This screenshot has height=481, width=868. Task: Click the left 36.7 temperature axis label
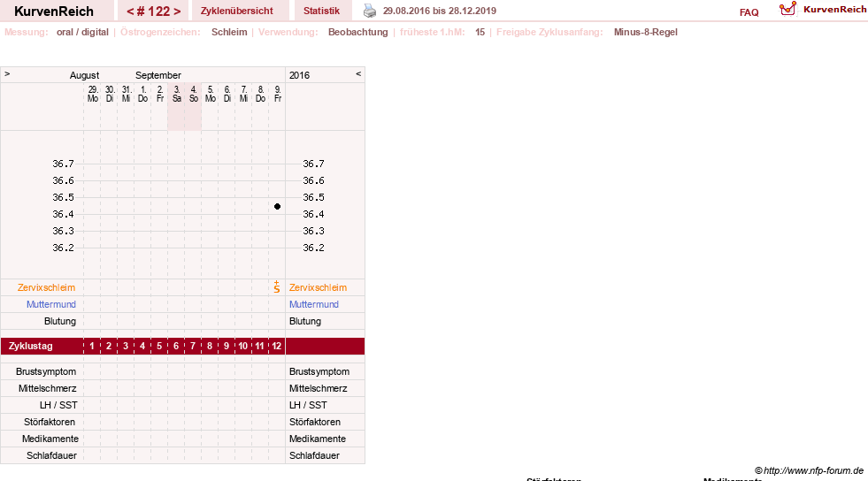tap(63, 164)
